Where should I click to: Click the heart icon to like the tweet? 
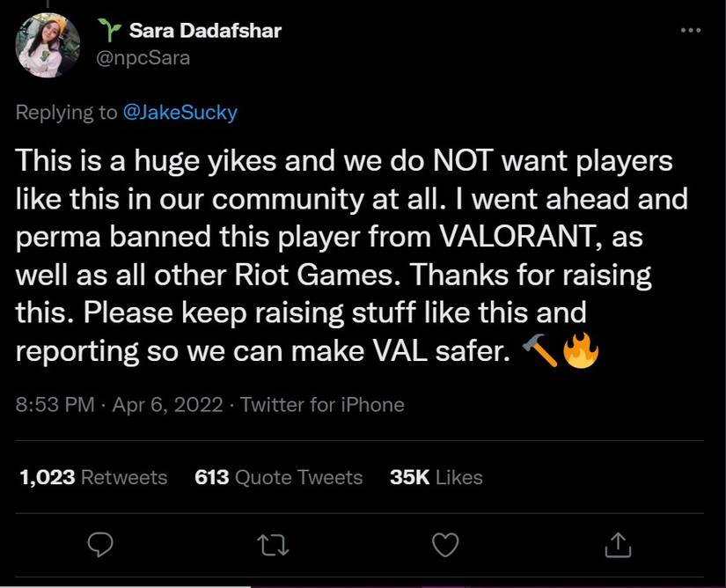tap(443, 546)
